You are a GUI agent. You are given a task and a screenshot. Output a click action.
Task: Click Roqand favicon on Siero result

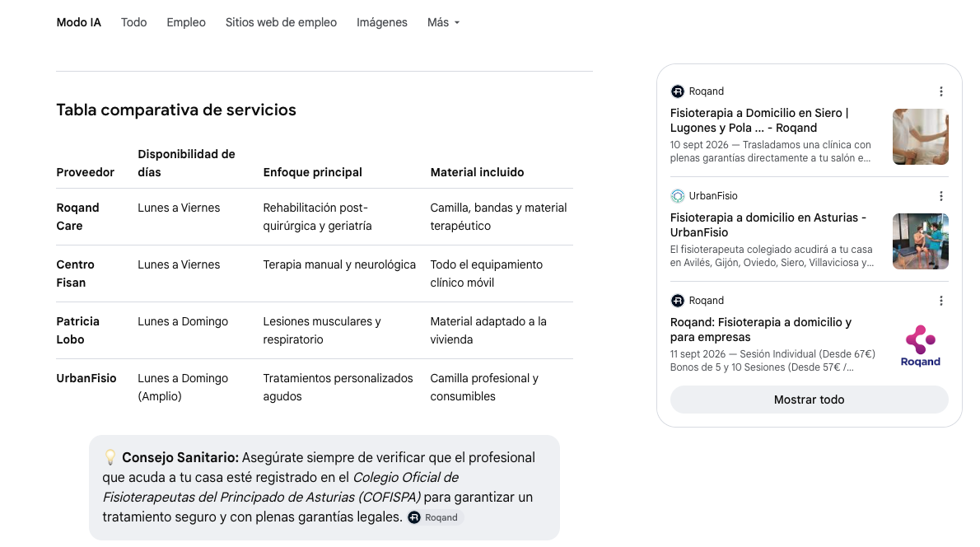tap(678, 91)
